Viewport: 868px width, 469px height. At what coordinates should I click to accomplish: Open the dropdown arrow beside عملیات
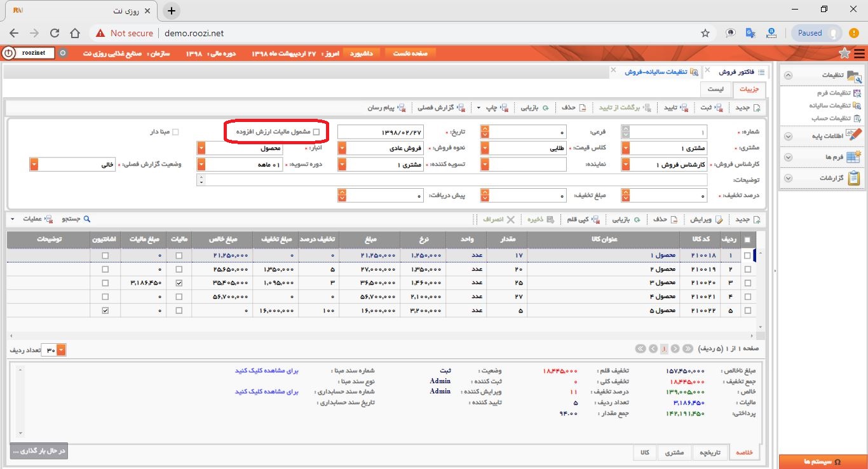coord(12,219)
